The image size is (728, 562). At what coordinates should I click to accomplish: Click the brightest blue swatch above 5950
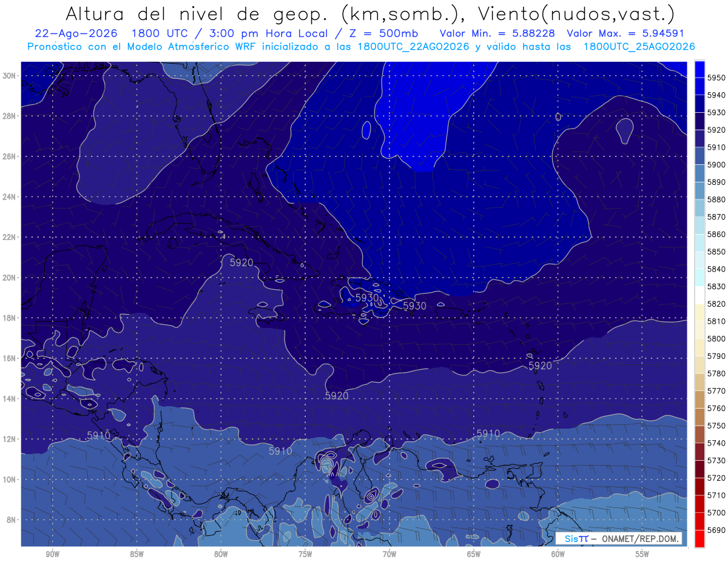click(x=699, y=69)
